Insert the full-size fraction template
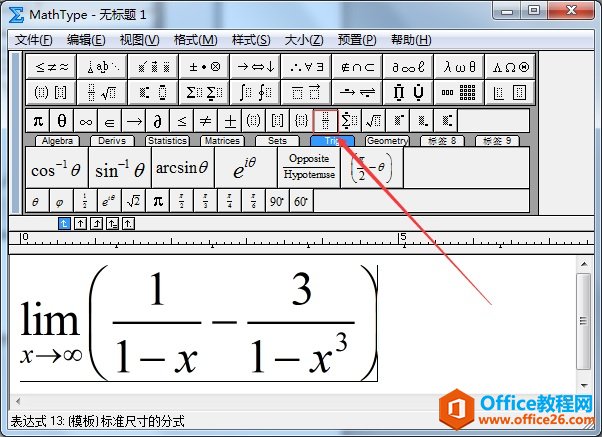 [x=326, y=121]
